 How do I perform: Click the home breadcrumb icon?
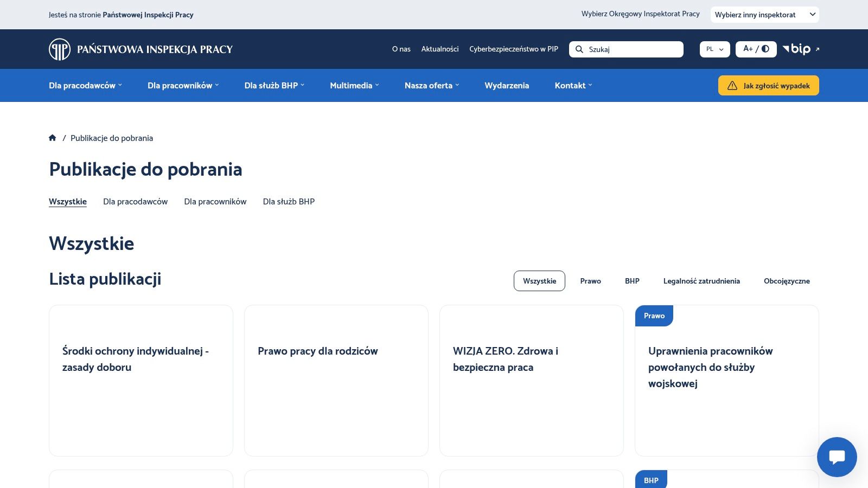point(53,138)
